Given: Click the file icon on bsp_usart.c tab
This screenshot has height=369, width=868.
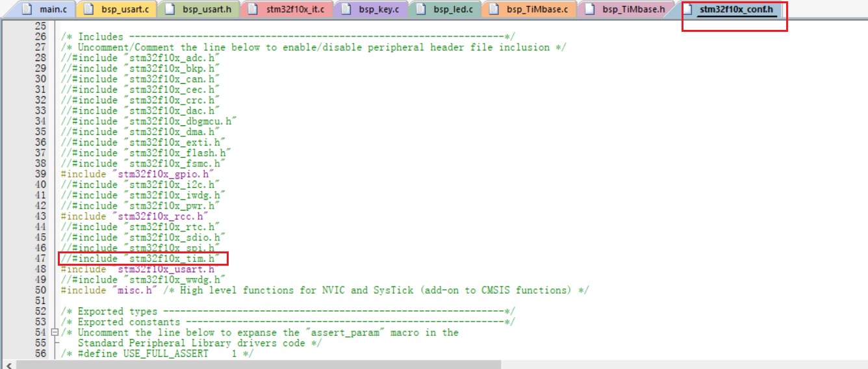Looking at the screenshot, I should [88, 10].
